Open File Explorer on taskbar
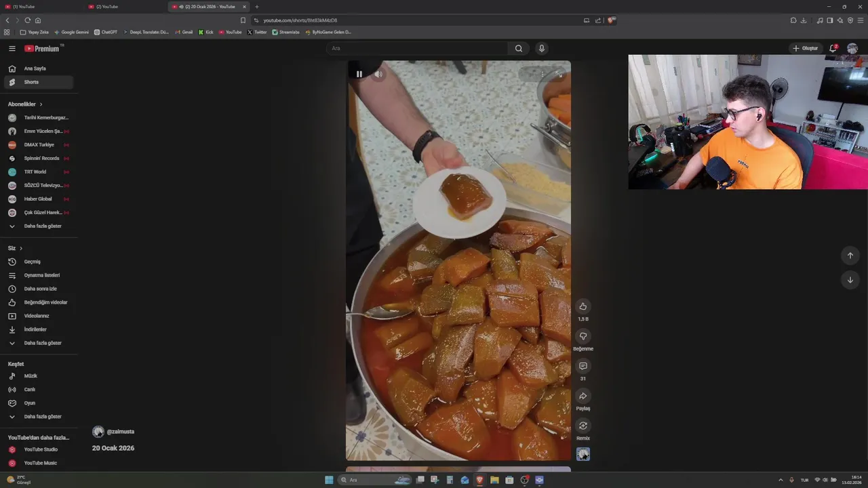Screen dimensions: 868x488 point(494,480)
